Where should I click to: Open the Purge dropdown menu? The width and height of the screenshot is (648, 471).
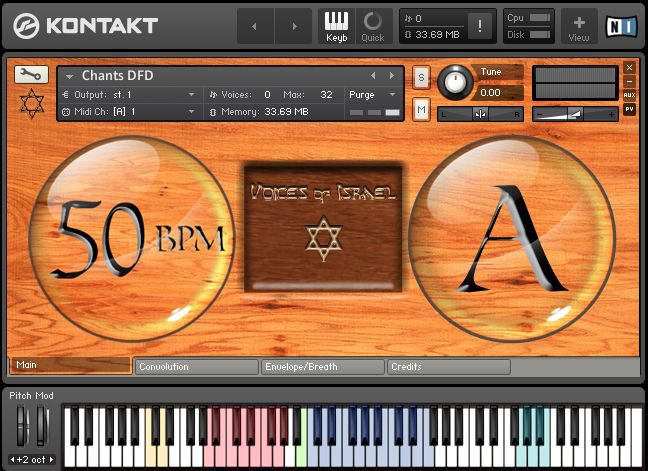(x=373, y=94)
